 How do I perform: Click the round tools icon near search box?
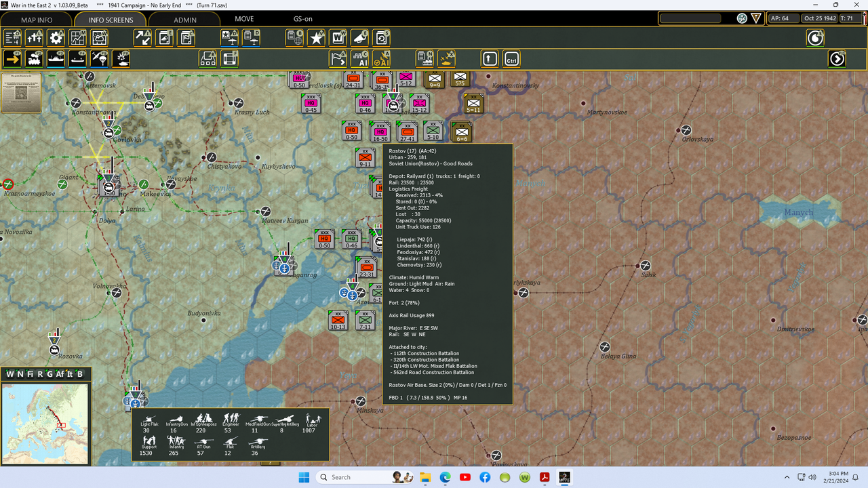pos(742,18)
